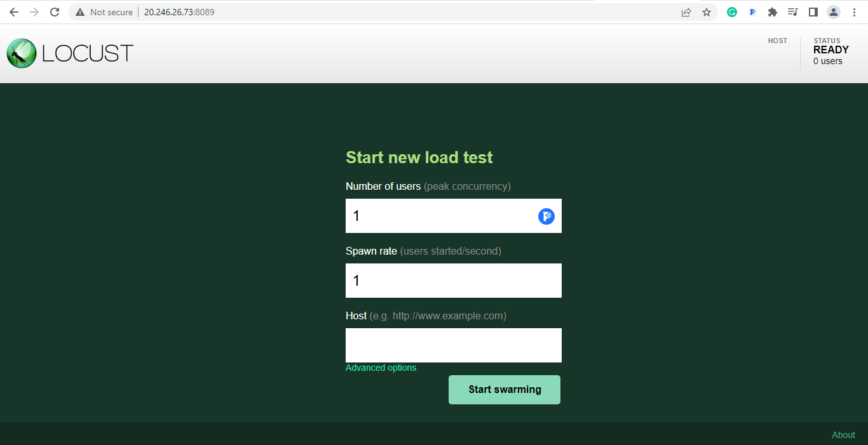Click the share icon in address bar

tap(686, 11)
